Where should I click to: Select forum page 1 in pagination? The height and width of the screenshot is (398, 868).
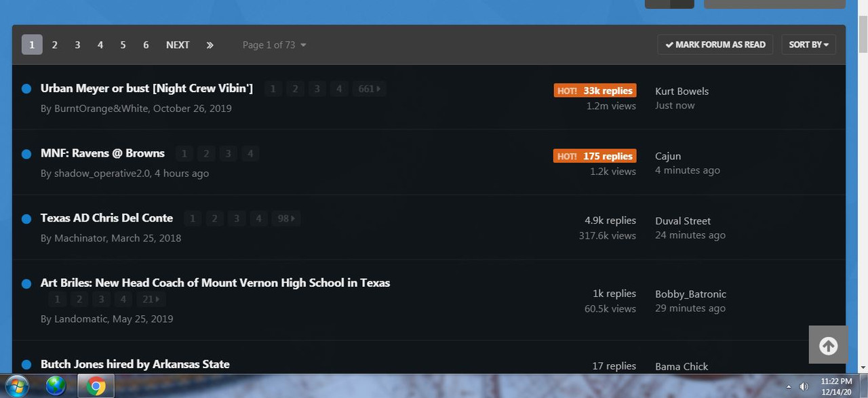pos(32,45)
